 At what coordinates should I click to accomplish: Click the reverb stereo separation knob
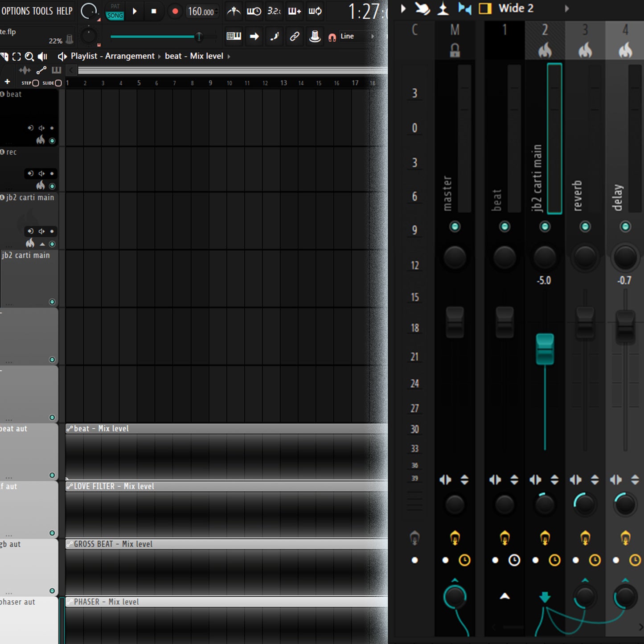(x=585, y=505)
